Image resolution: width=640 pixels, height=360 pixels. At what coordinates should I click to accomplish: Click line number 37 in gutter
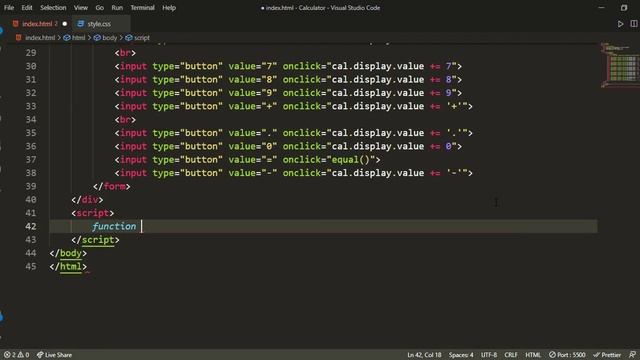click(31, 160)
